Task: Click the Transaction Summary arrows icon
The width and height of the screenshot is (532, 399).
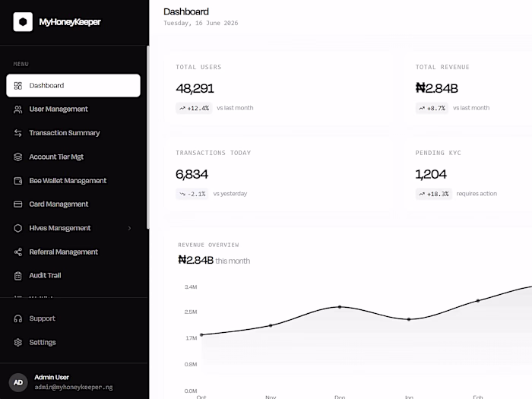Action: coord(18,133)
